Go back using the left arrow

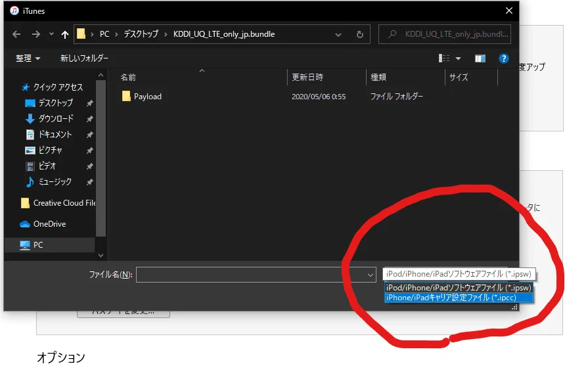16,35
